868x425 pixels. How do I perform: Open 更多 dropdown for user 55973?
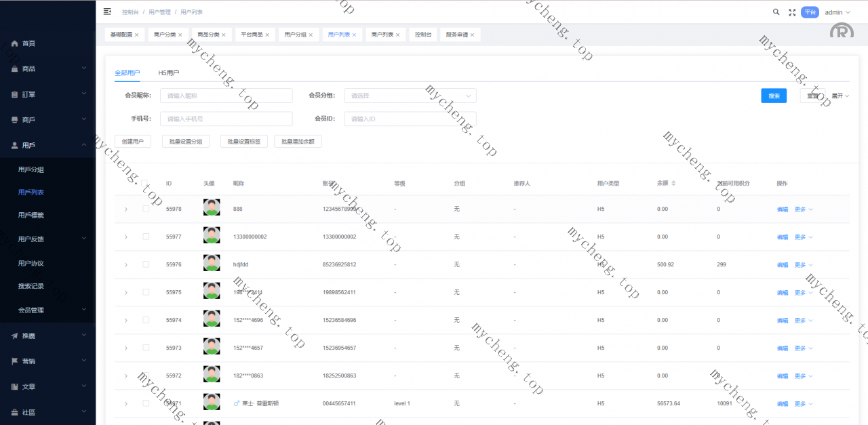(803, 348)
